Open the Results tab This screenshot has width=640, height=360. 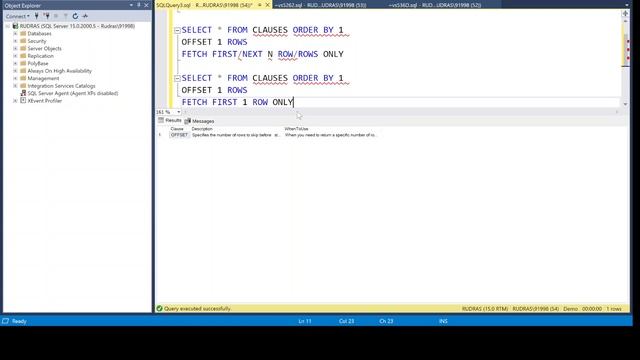coord(170,120)
